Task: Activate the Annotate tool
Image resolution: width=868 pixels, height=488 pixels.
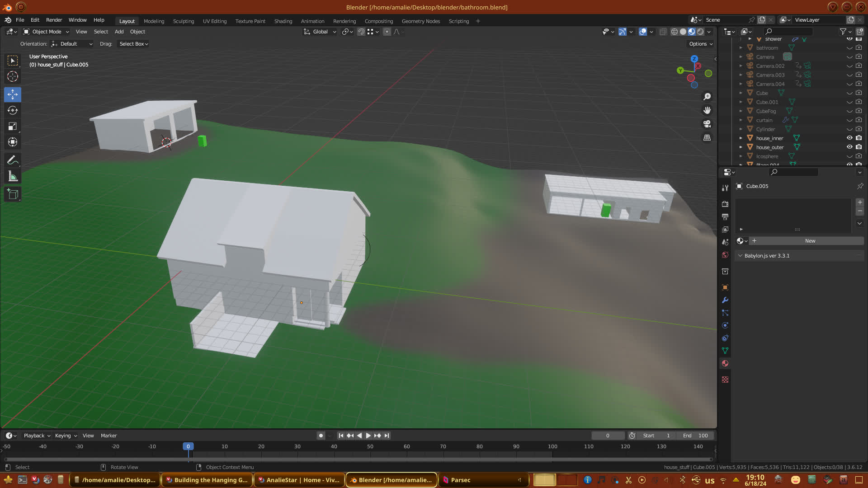Action: point(13,160)
